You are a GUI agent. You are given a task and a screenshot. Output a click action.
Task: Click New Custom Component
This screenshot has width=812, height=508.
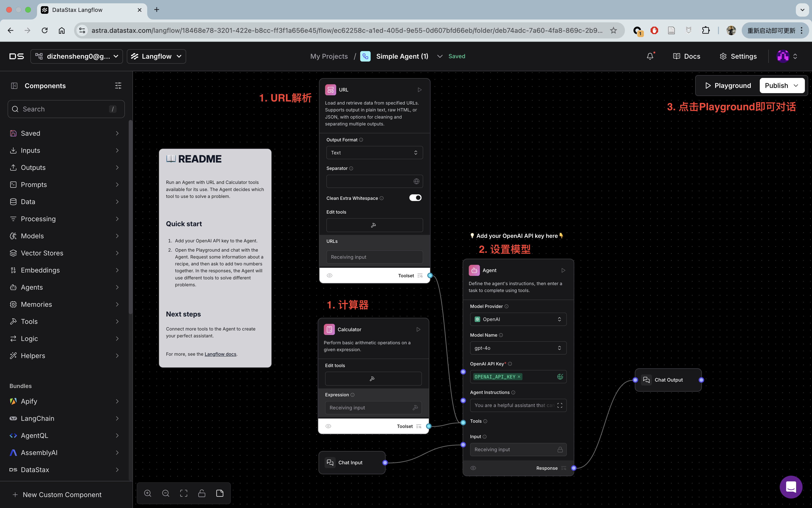(x=57, y=494)
